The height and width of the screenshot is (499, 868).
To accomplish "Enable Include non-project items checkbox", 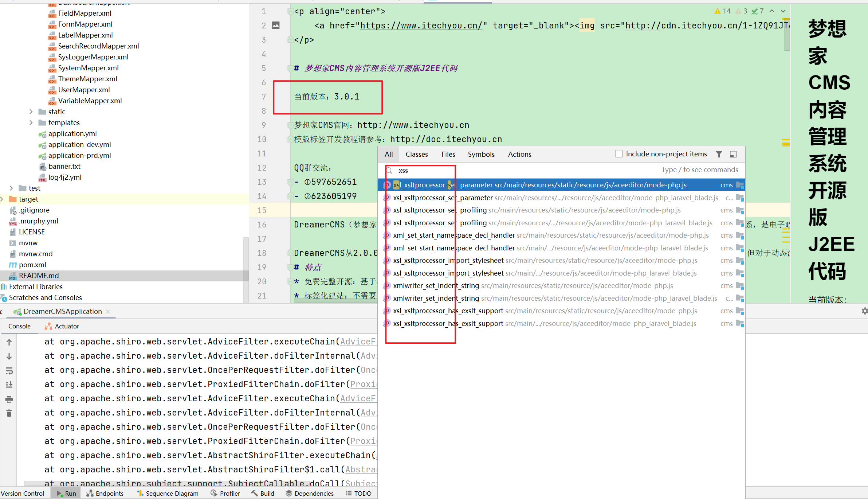I will tap(618, 154).
